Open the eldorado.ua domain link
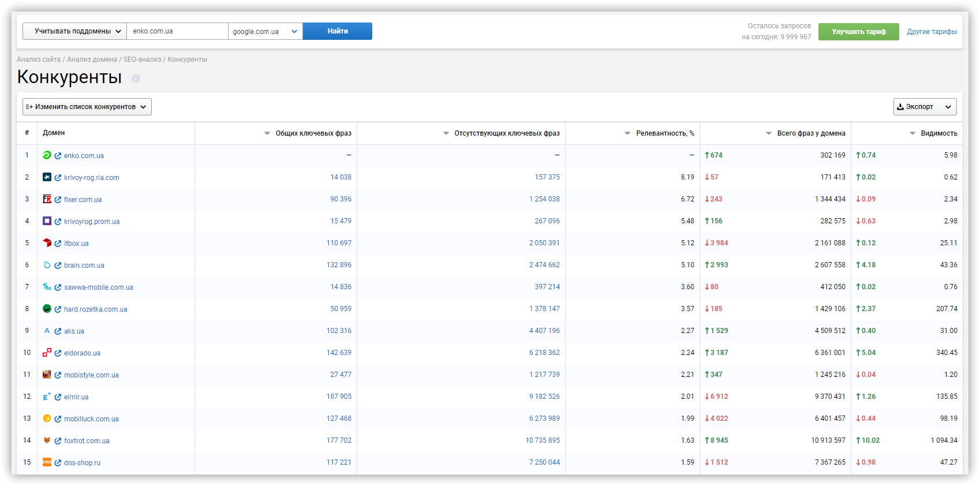 (82, 353)
